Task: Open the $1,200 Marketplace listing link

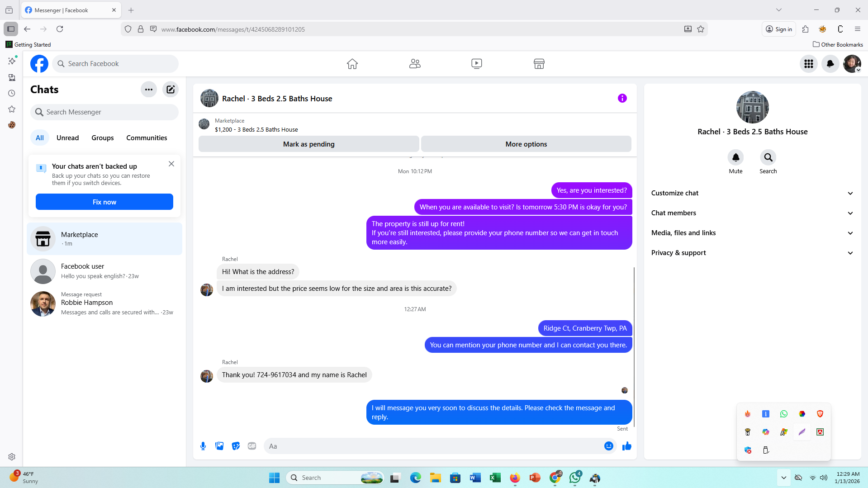Action: 256,130
